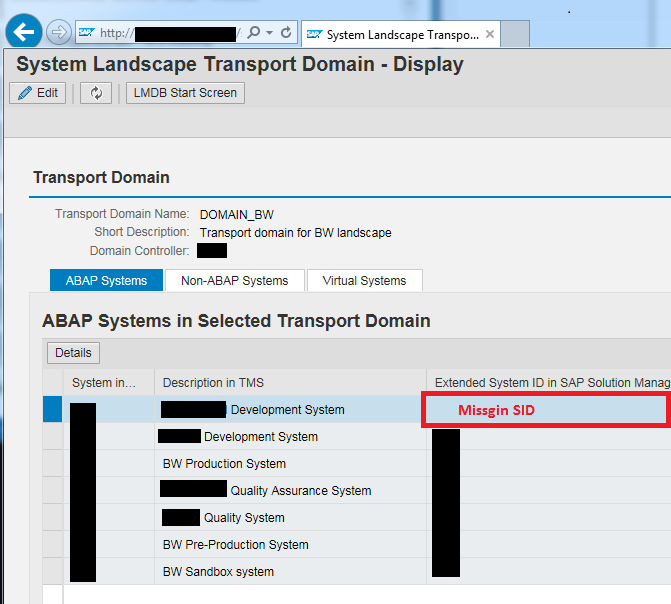Click row selector of BW Sandbox system
Screen dimensions: 671x604
click(53, 571)
